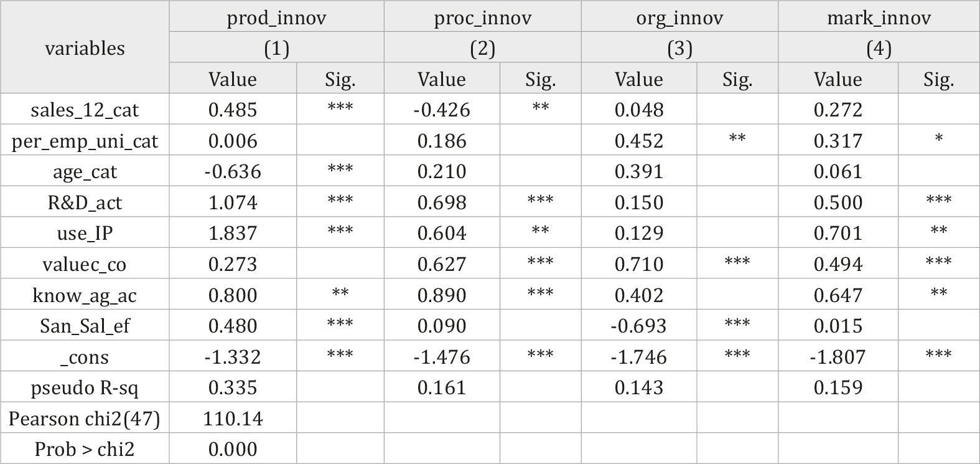Viewport: 980px width, 464px height.
Task: Select the -1.807 constant in mark_innov
Action: (838, 357)
